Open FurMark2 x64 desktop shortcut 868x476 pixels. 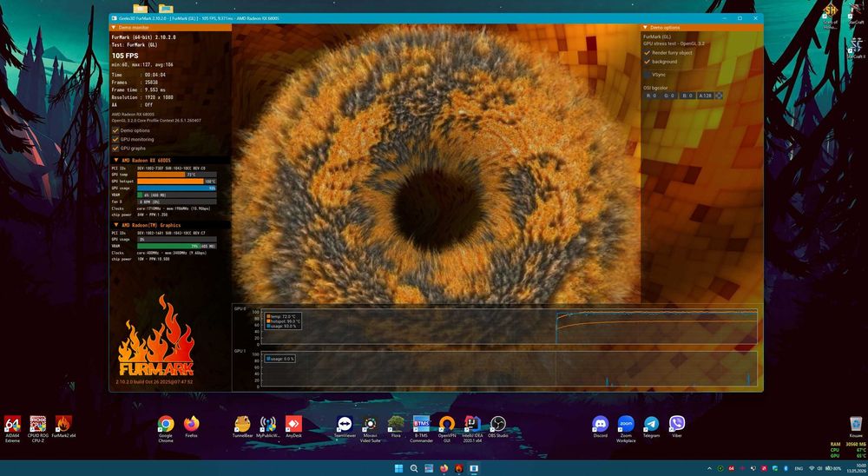63,427
